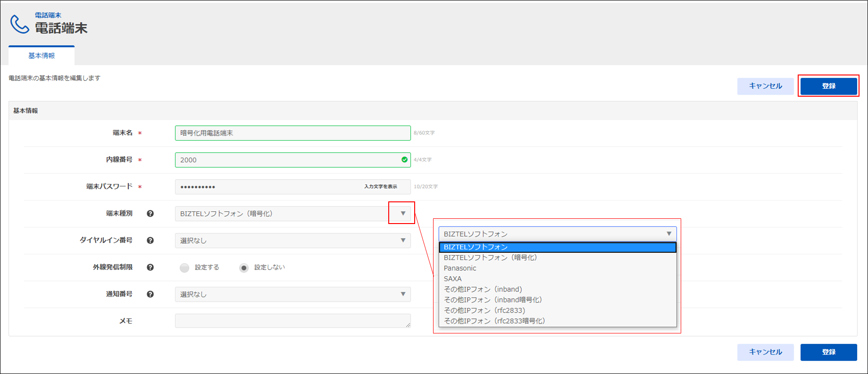Click the 電話端末の基本情報を編集します description text

pyautogui.click(x=54, y=78)
